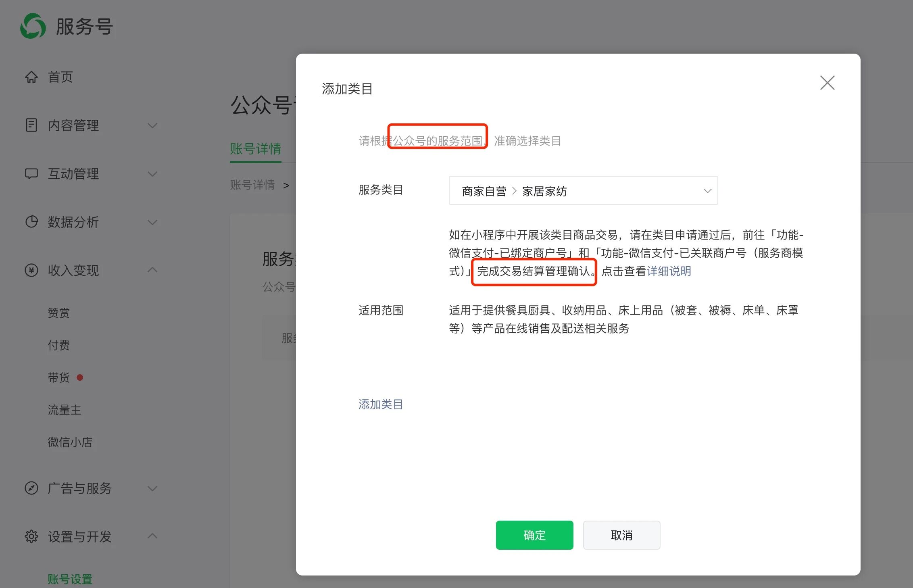
Task: Click the 收入变现 yen coin icon
Action: point(31,270)
